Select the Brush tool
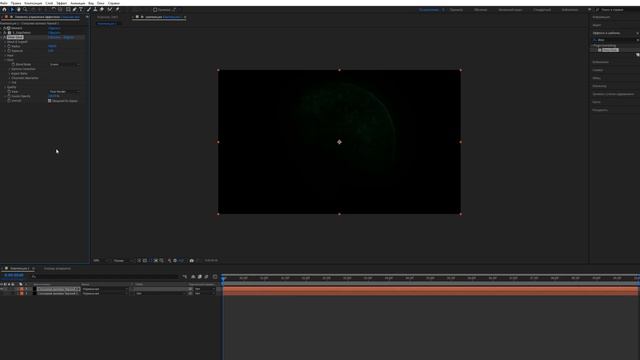 89,9
